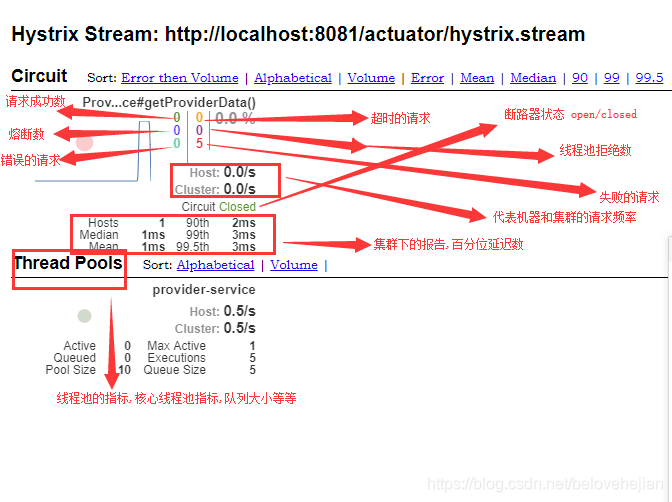The width and height of the screenshot is (672, 502).
Task: Sort circuits Alphabetical link
Action: pyautogui.click(x=293, y=78)
